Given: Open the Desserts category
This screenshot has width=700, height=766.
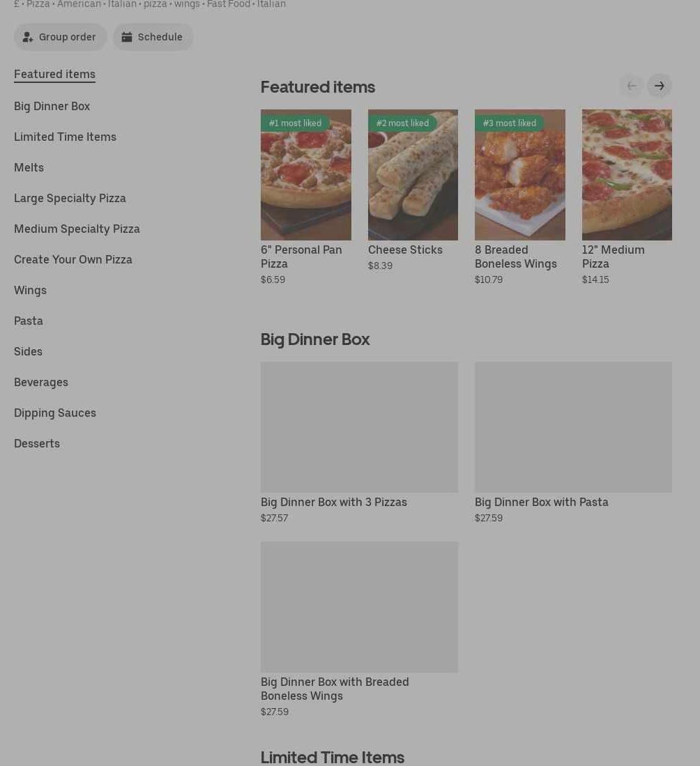Looking at the screenshot, I should (36, 443).
